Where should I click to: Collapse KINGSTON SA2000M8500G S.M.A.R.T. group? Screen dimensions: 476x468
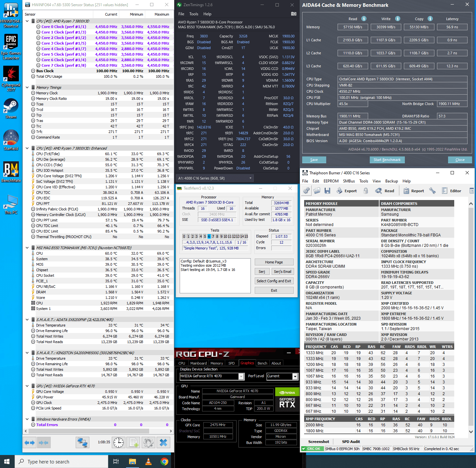point(27,353)
